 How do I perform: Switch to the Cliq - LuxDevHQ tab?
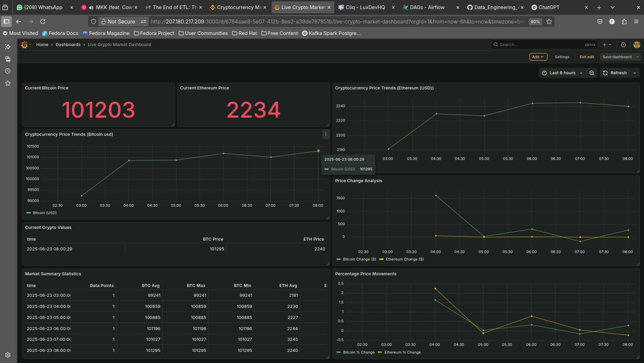coord(366,8)
